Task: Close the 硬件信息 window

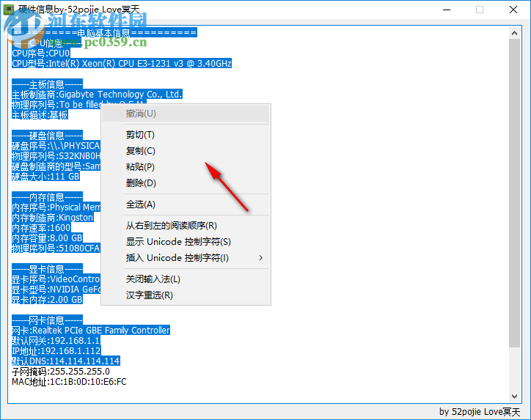Action: 513,10
